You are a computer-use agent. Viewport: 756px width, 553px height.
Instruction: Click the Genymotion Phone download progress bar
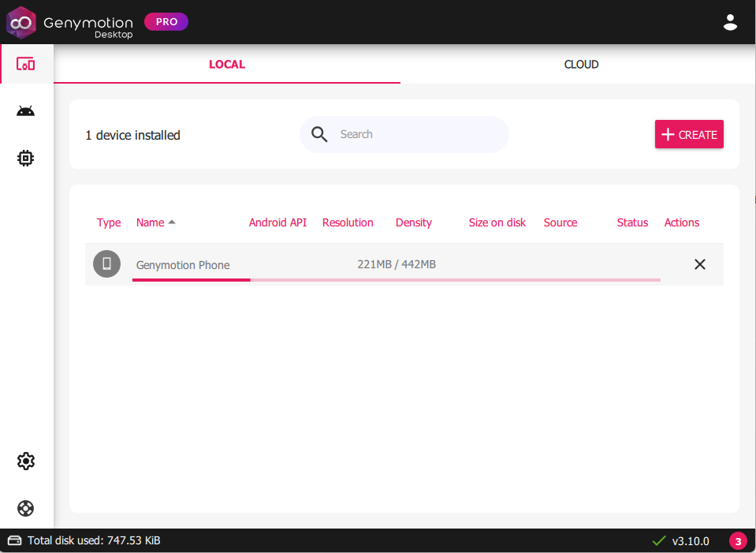click(x=397, y=280)
